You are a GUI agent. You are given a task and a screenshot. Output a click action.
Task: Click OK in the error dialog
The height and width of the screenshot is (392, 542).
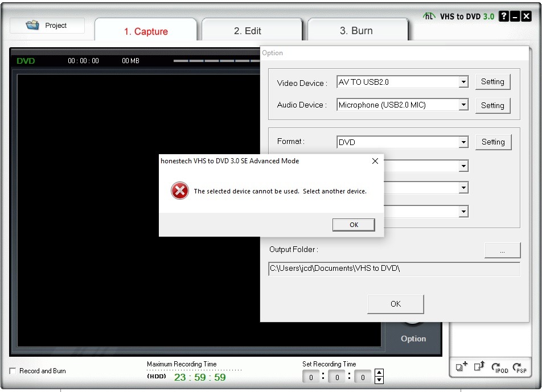point(354,225)
